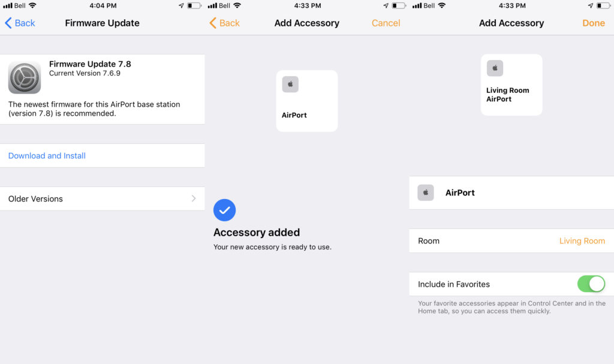Toggle the Include in Favorites switch
This screenshot has width=614, height=364.
pos(591,284)
